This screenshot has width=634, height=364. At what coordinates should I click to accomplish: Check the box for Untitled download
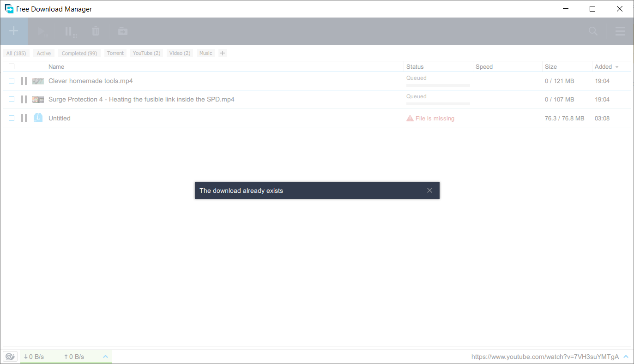12,118
